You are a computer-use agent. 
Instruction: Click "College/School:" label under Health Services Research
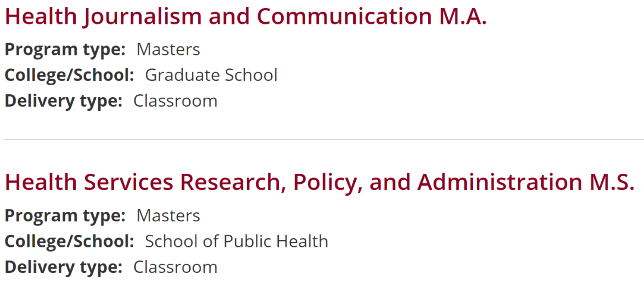[69, 241]
